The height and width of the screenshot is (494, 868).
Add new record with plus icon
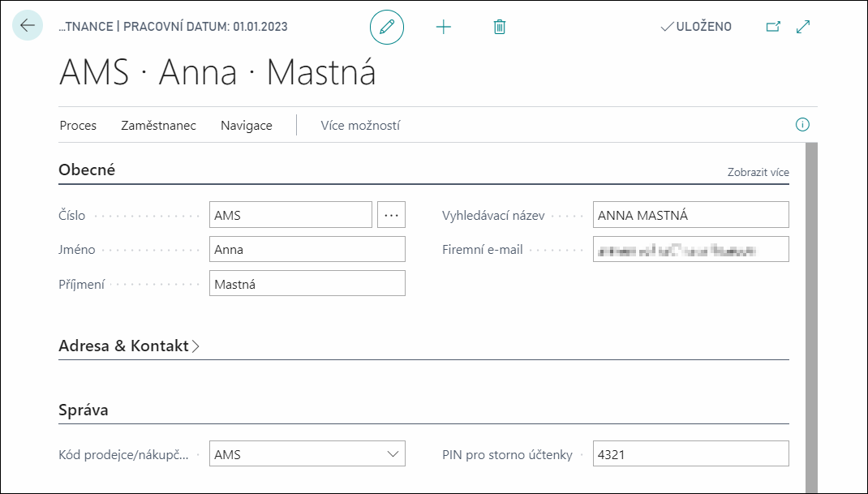point(444,27)
